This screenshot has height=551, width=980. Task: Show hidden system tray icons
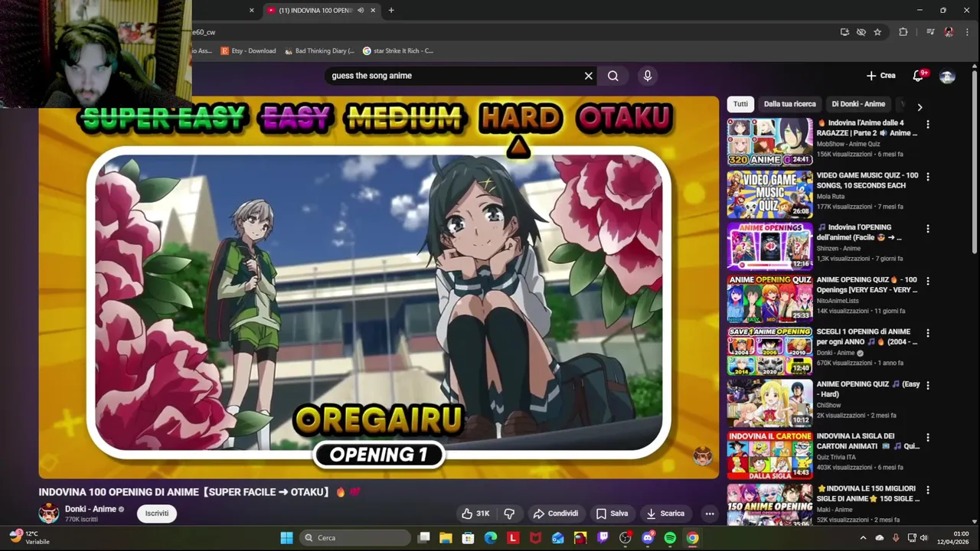863,538
